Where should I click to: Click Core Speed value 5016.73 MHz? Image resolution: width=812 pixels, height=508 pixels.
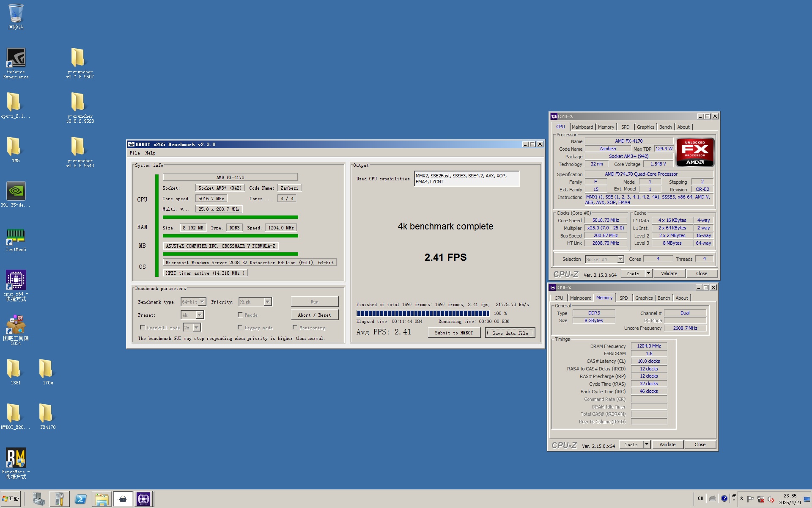point(606,220)
